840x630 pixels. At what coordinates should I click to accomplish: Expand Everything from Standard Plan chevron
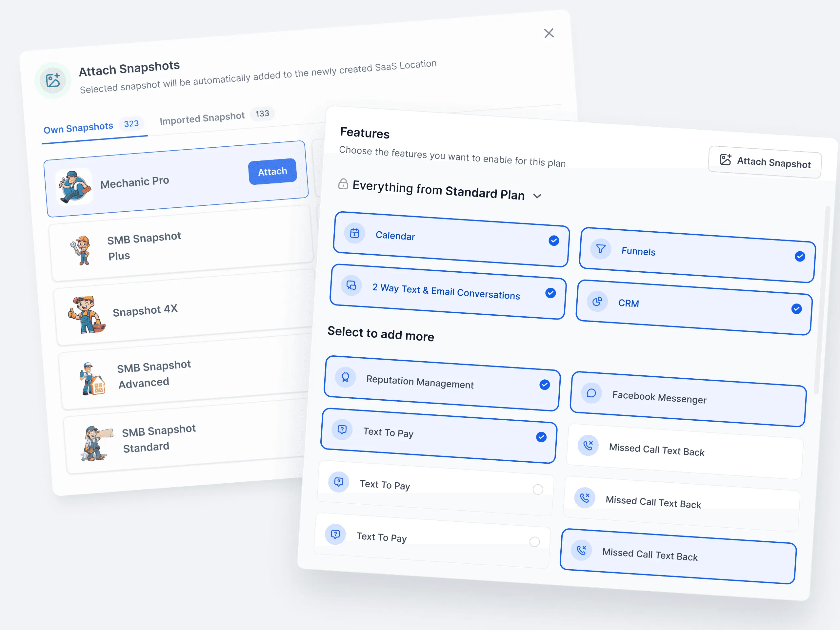point(537,196)
